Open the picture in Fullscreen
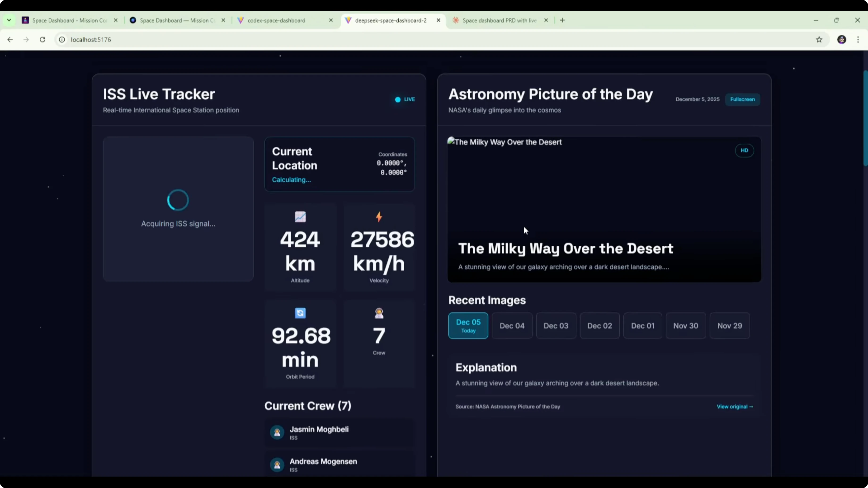Image resolution: width=868 pixels, height=488 pixels. 742,99
